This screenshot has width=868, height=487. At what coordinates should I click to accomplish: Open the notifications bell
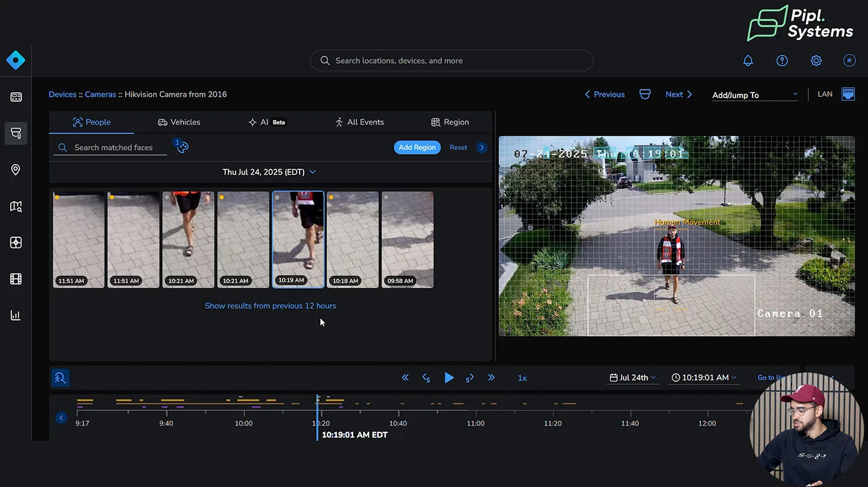[x=748, y=60]
